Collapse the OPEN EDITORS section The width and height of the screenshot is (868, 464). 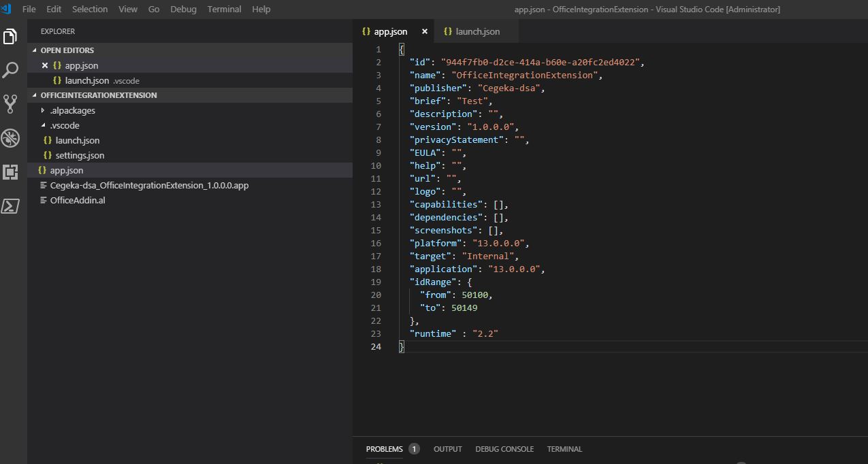[x=34, y=50]
